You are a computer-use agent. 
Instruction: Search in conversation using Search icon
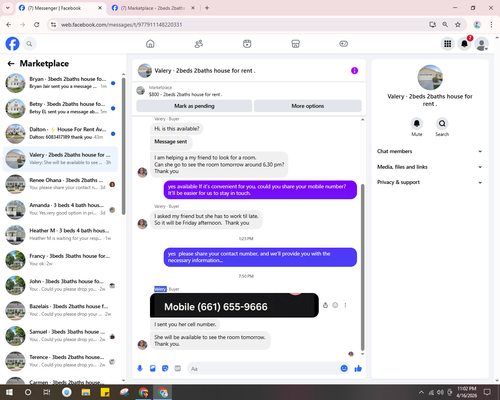pos(442,124)
